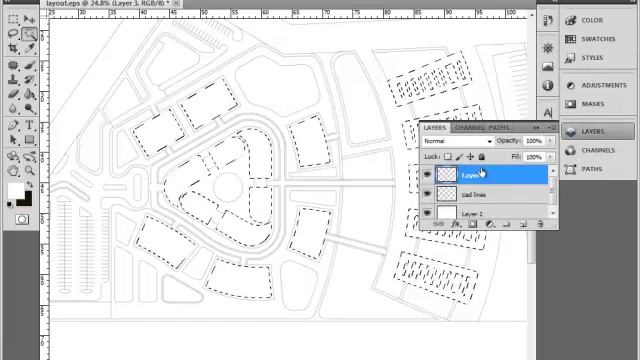This screenshot has height=360, width=640.
Task: Delete the selected layer trash icon
Action: click(x=540, y=224)
